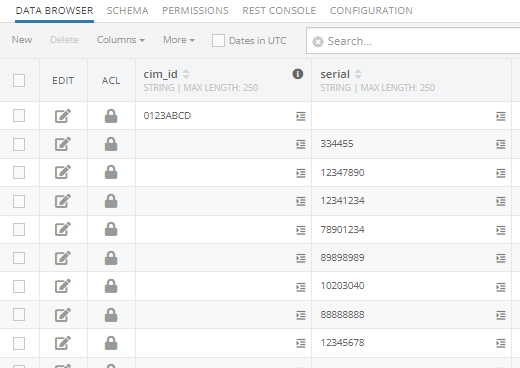The width and height of the screenshot is (520, 368).
Task: Open the ACL lock for serial 12345678
Action: point(111,343)
